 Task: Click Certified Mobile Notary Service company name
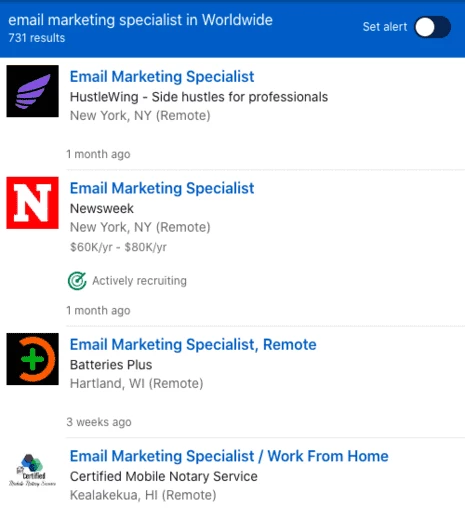(x=164, y=477)
